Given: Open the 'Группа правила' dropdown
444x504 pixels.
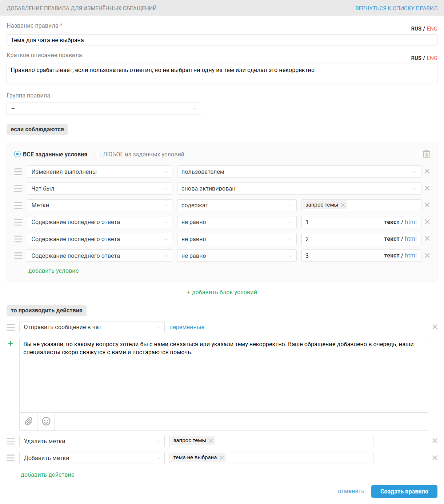Looking at the screenshot, I should pyautogui.click(x=104, y=109).
